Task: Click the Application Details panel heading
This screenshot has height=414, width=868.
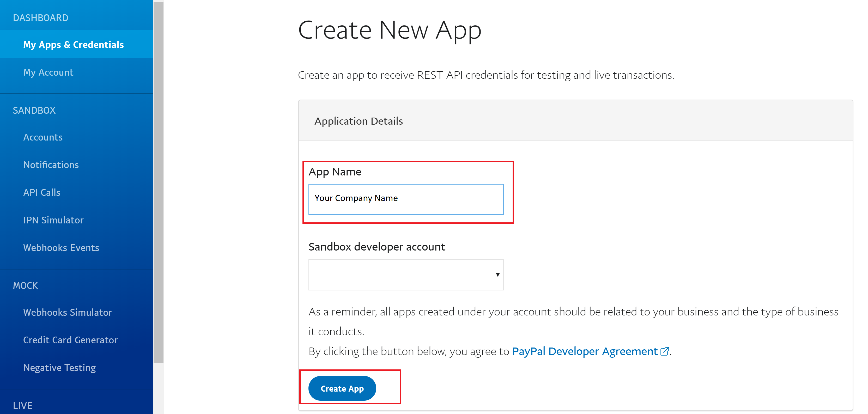Action: (359, 121)
